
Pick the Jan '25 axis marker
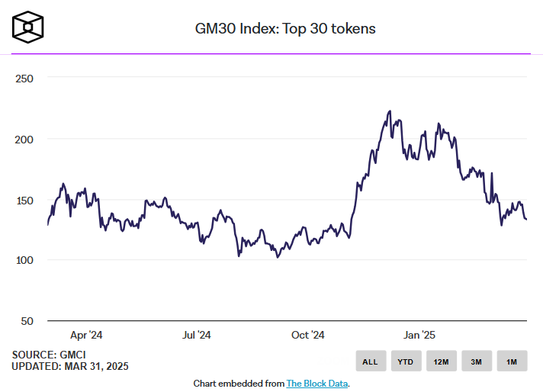pos(419,335)
